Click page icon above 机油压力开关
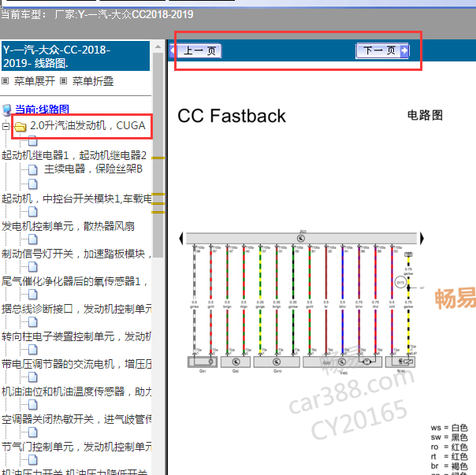This screenshot has width=476, height=475. point(33,460)
